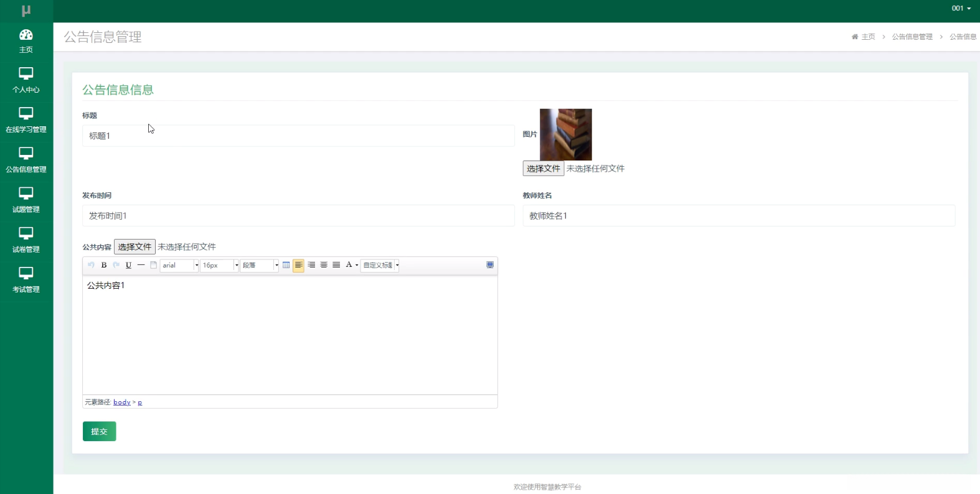Toggle underline formatting in editor
Screen dimensions: 980x494
pyautogui.click(x=129, y=265)
